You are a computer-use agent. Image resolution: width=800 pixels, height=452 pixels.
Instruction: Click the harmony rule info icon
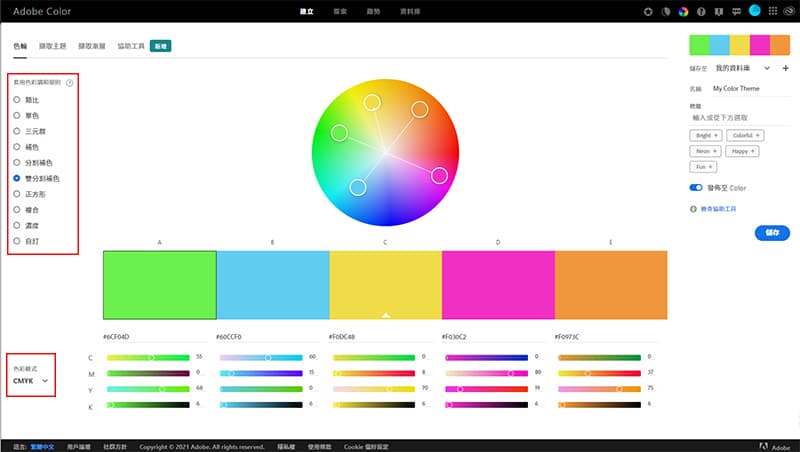tap(69, 83)
